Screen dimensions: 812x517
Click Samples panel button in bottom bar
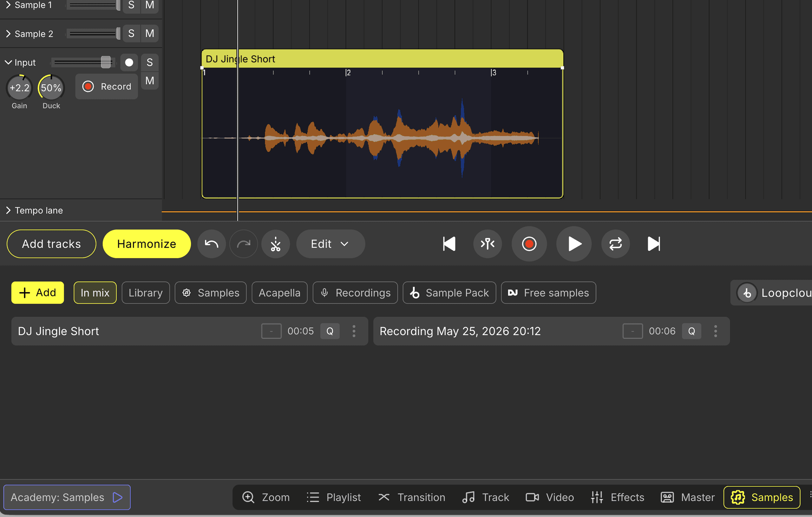762,497
